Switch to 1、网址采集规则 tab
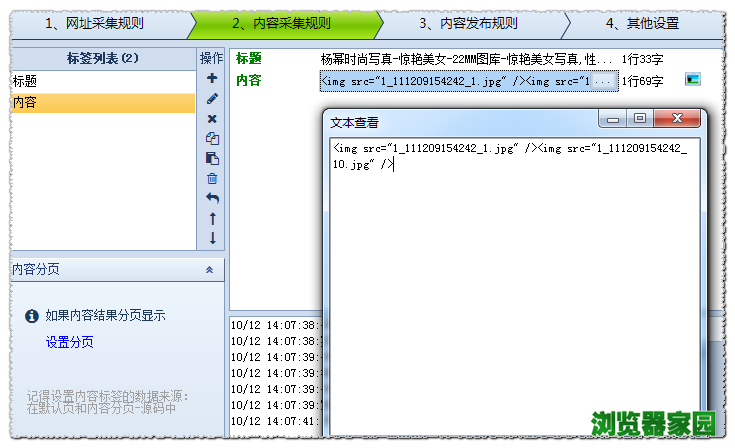The height and width of the screenshot is (448, 735). tap(94, 23)
